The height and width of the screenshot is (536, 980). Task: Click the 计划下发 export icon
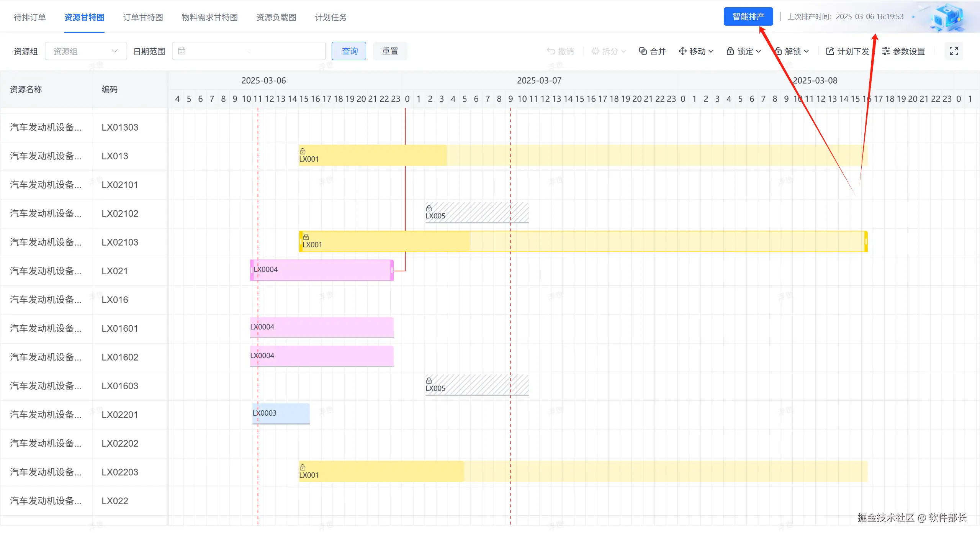pos(830,51)
